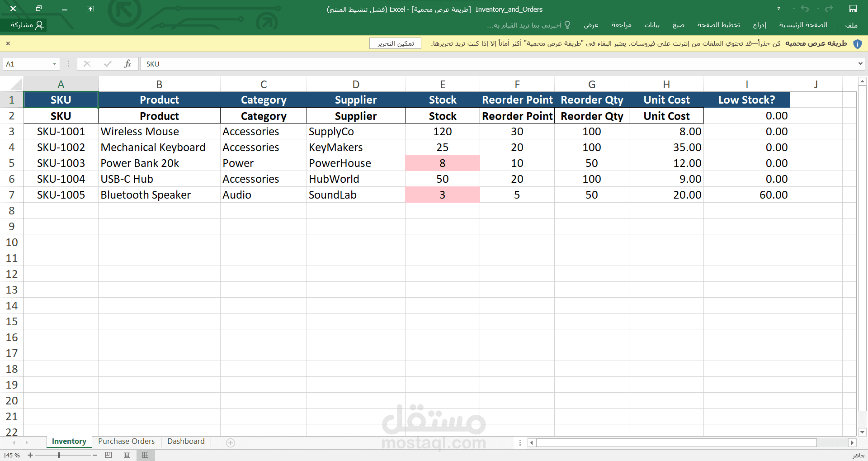
Task: Open the Customize Quick Access Toolbar dropdown
Action: (778, 9)
